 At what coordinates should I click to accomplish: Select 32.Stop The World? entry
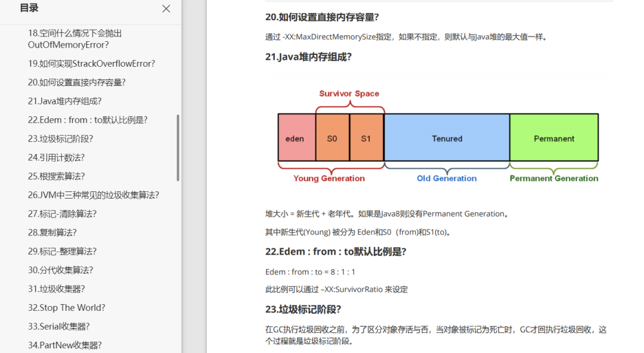pyautogui.click(x=67, y=308)
